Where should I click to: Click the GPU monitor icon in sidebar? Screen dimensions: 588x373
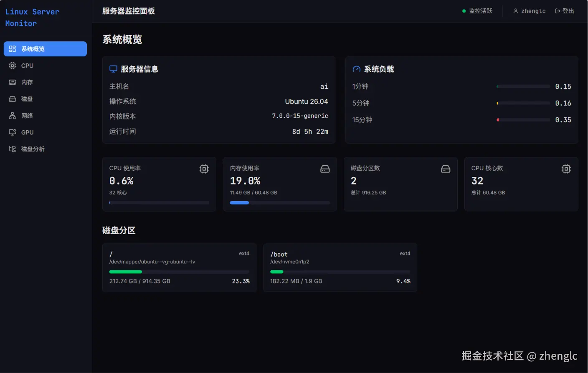(13, 132)
